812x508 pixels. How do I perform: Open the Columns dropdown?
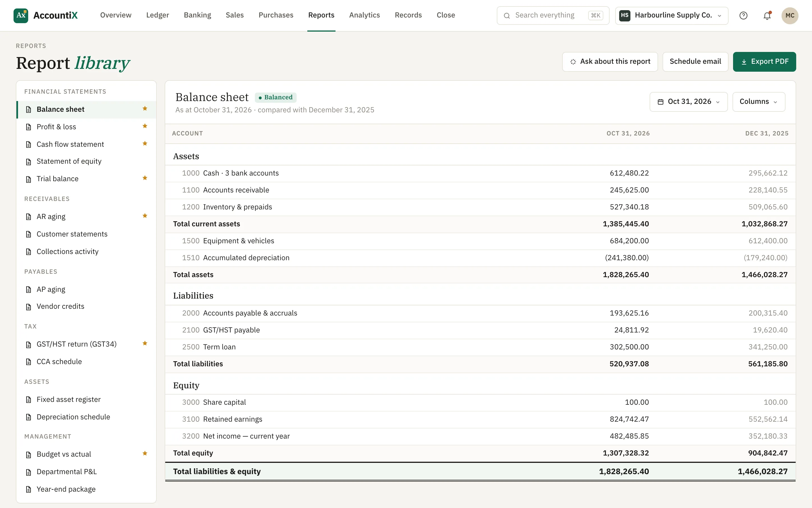point(759,102)
